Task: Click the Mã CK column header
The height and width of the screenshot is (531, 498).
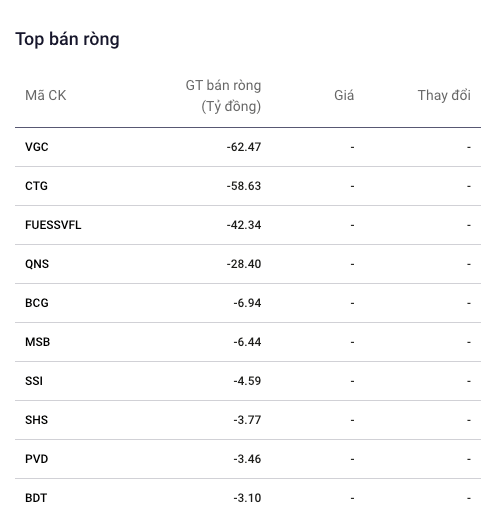Action: (x=46, y=95)
